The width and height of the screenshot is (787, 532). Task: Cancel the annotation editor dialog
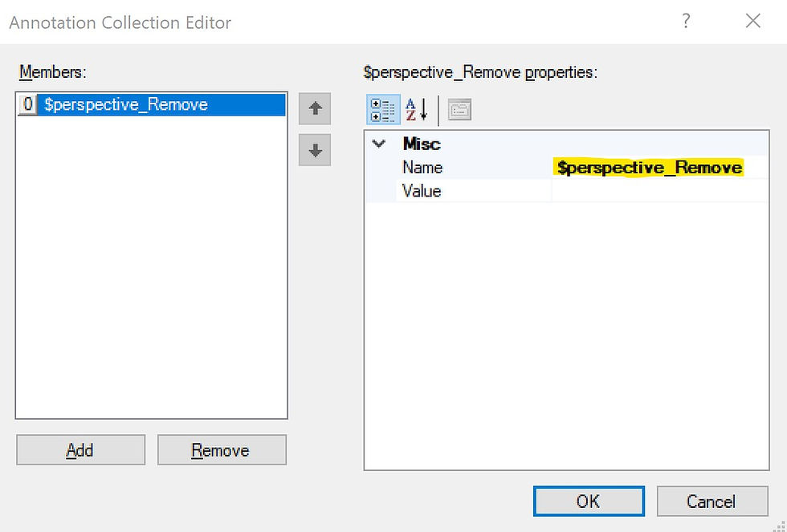pyautogui.click(x=712, y=501)
